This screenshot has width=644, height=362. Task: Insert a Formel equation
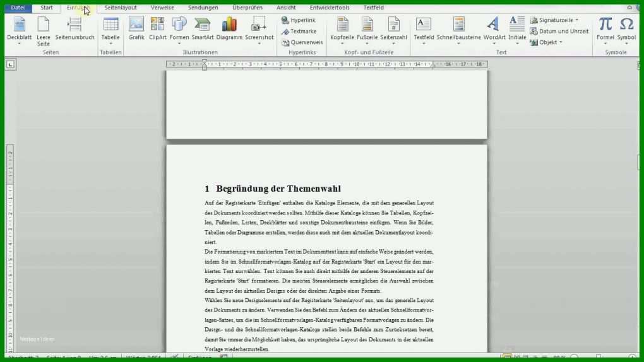(x=605, y=30)
